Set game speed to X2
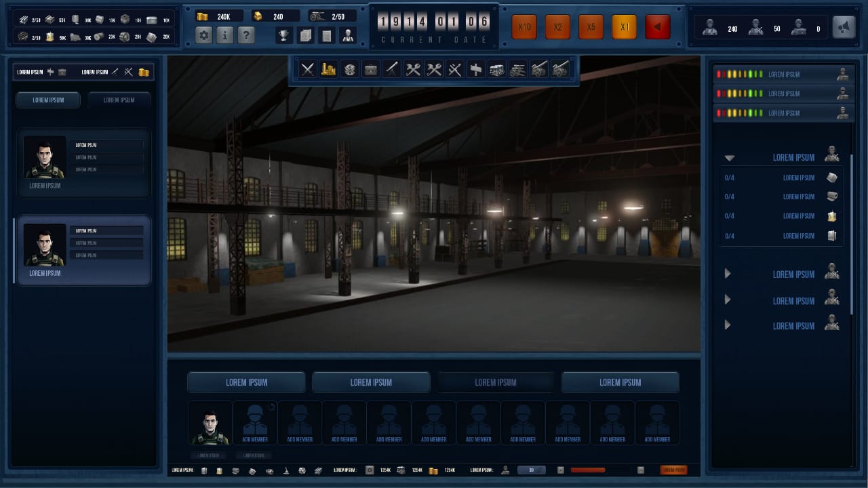The height and width of the screenshot is (488, 868). pyautogui.click(x=557, y=27)
